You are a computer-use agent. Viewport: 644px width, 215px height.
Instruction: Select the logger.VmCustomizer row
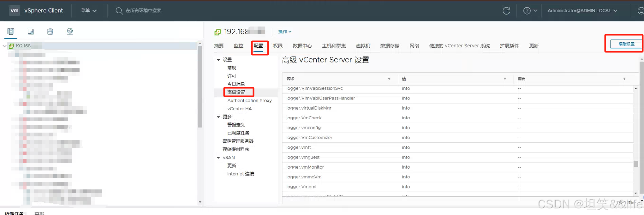click(x=457, y=138)
